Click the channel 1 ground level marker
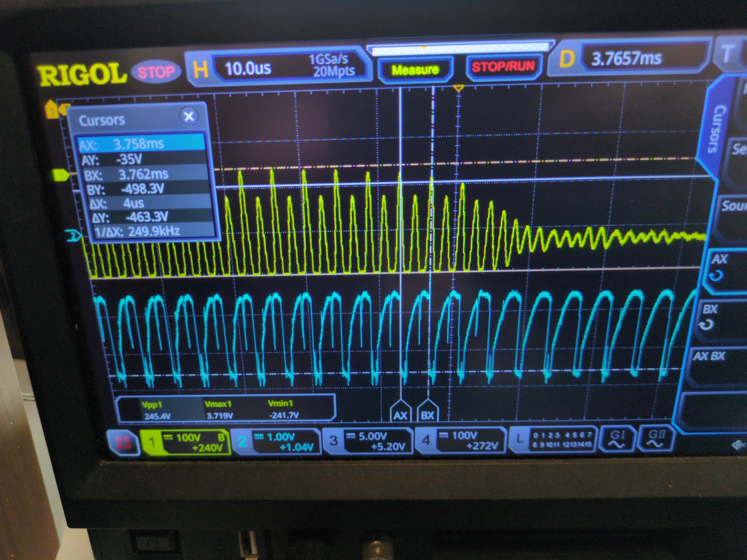This screenshot has width=747, height=560. click(x=61, y=175)
